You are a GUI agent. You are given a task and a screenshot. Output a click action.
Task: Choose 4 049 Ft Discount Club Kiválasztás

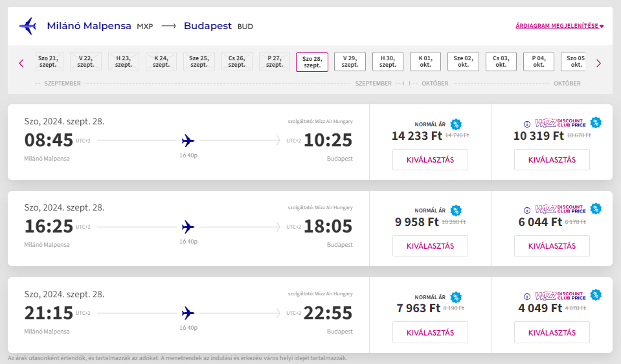[552, 332]
